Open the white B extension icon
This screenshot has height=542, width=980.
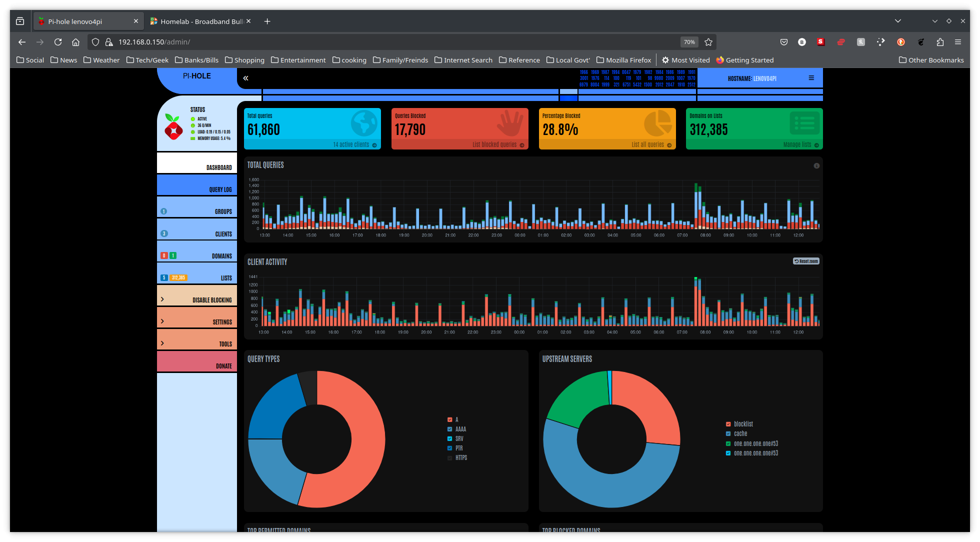point(802,42)
